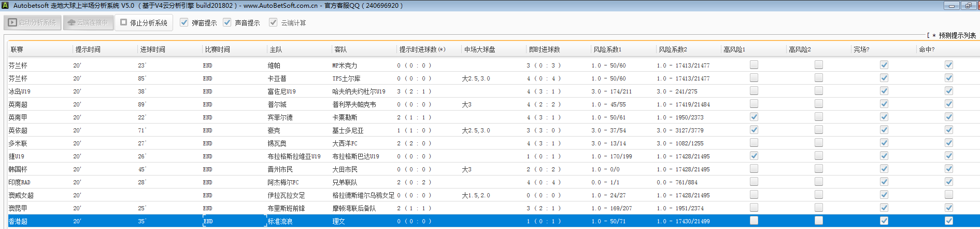The height and width of the screenshot is (229, 980).
Task: Click the Autobetsoft app icon in title bar
Action: tap(5, 6)
